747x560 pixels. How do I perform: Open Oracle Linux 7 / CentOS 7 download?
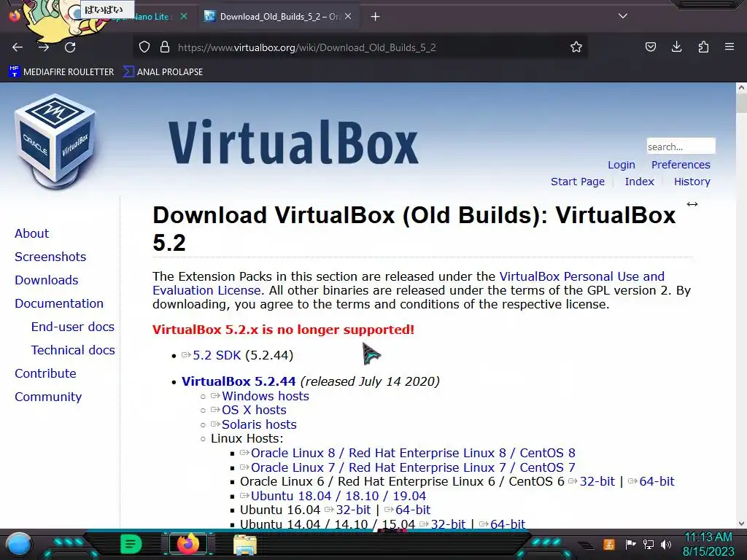(x=413, y=467)
